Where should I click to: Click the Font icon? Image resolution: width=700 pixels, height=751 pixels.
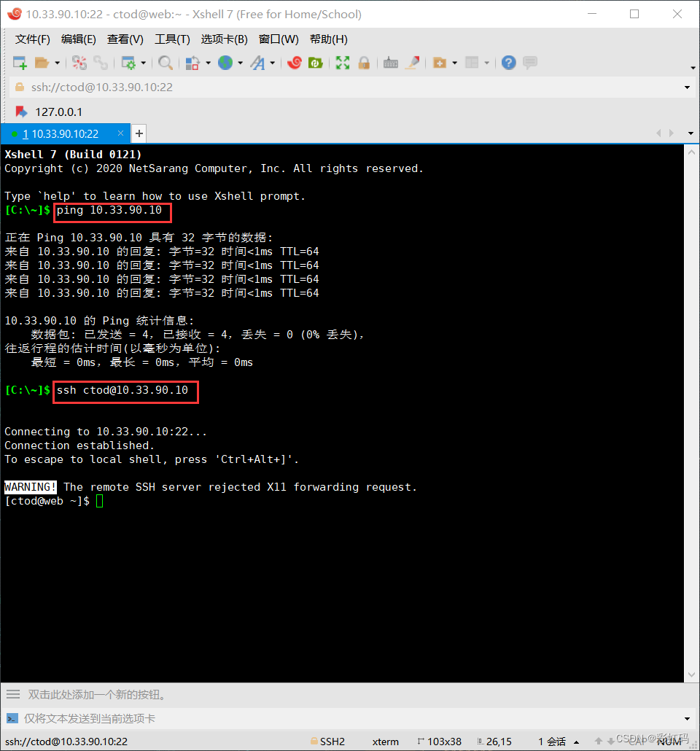[258, 63]
